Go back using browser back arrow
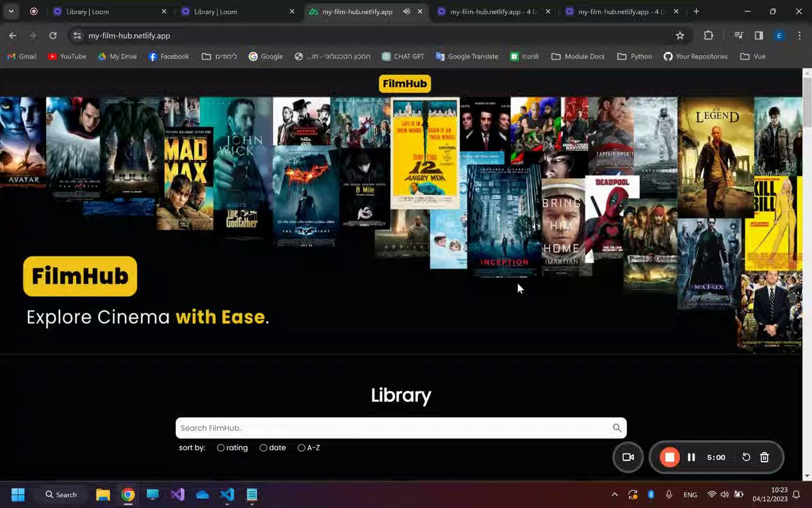The width and height of the screenshot is (812, 508). tap(13, 36)
